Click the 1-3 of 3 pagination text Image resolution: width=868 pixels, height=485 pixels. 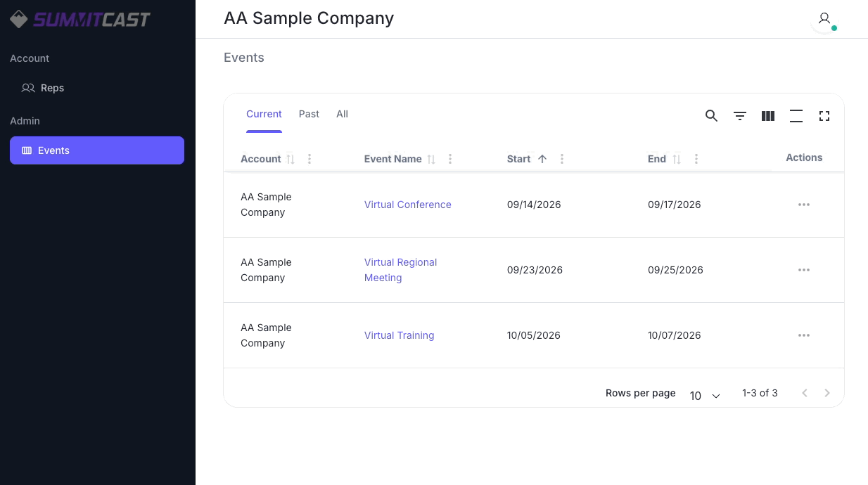coord(760,393)
